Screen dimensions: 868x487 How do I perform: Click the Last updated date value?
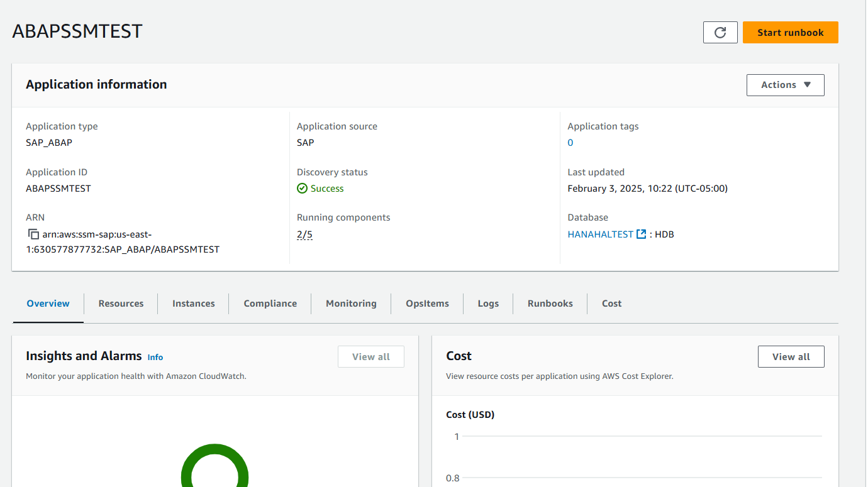(x=647, y=189)
